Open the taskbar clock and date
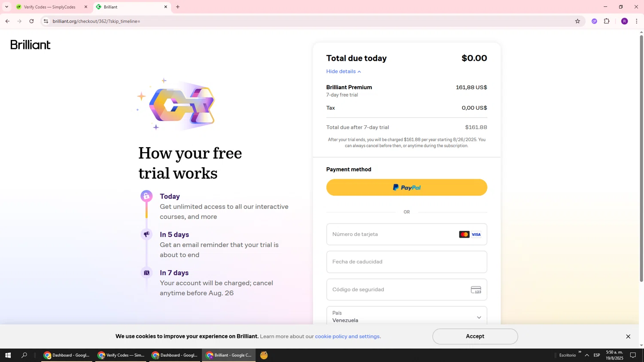This screenshot has width=644, height=362. 614,355
